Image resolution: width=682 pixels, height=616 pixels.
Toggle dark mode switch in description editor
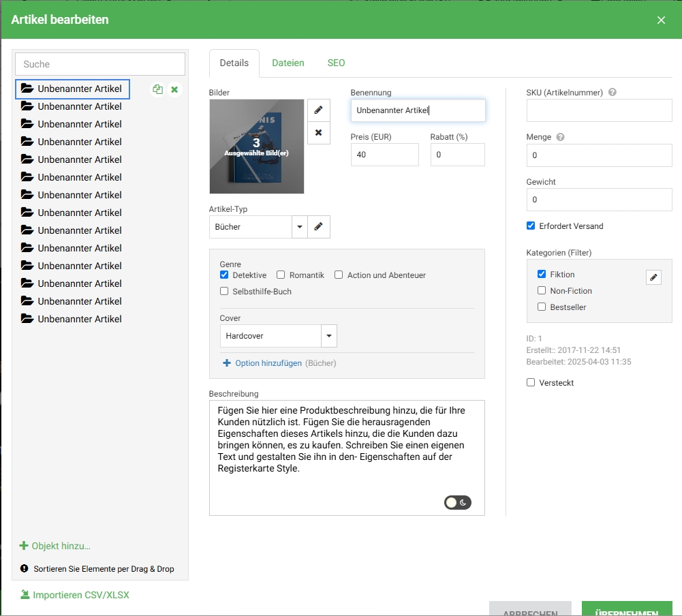457,503
